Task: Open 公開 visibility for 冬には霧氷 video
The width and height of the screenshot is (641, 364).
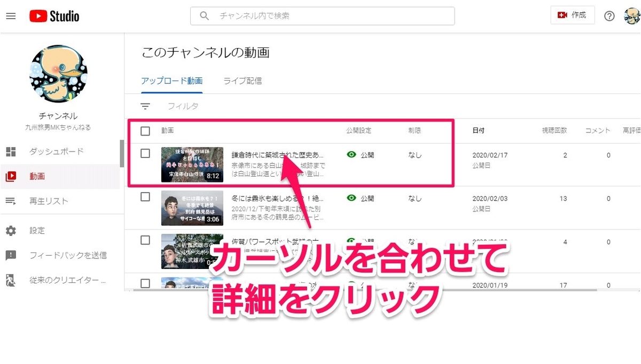Action: click(361, 198)
